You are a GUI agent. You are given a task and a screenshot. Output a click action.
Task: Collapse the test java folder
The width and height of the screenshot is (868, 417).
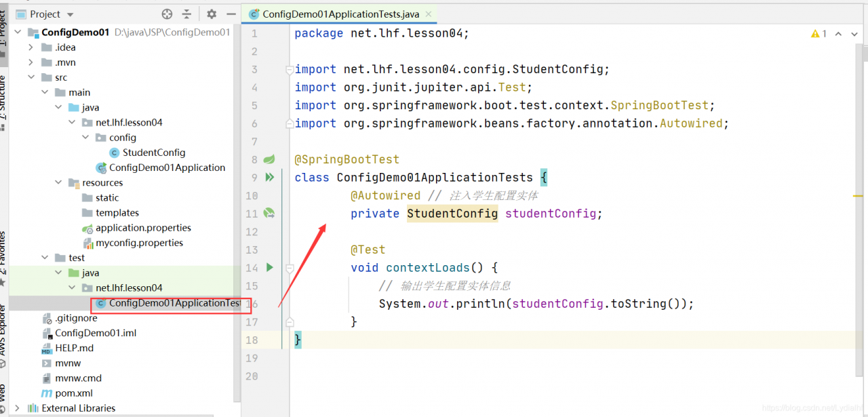click(58, 273)
